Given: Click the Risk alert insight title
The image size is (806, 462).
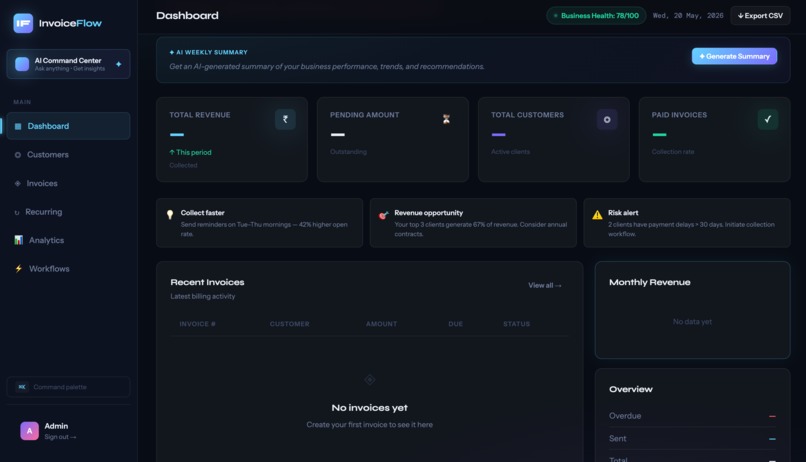Looking at the screenshot, I should 623,213.
